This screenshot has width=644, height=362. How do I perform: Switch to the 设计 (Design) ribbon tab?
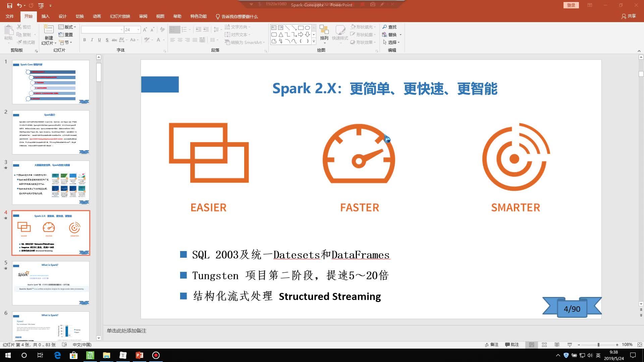(63, 16)
